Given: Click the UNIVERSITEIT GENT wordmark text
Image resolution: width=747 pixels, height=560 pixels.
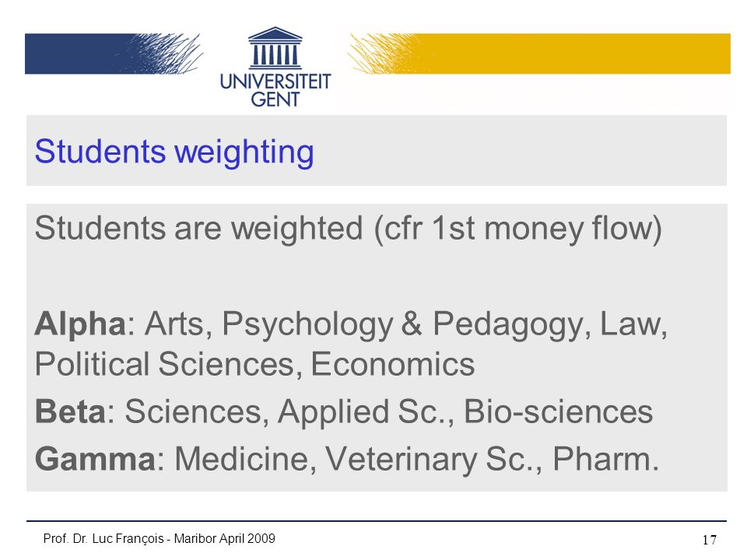Looking at the screenshot, I should pyautogui.click(x=275, y=90).
